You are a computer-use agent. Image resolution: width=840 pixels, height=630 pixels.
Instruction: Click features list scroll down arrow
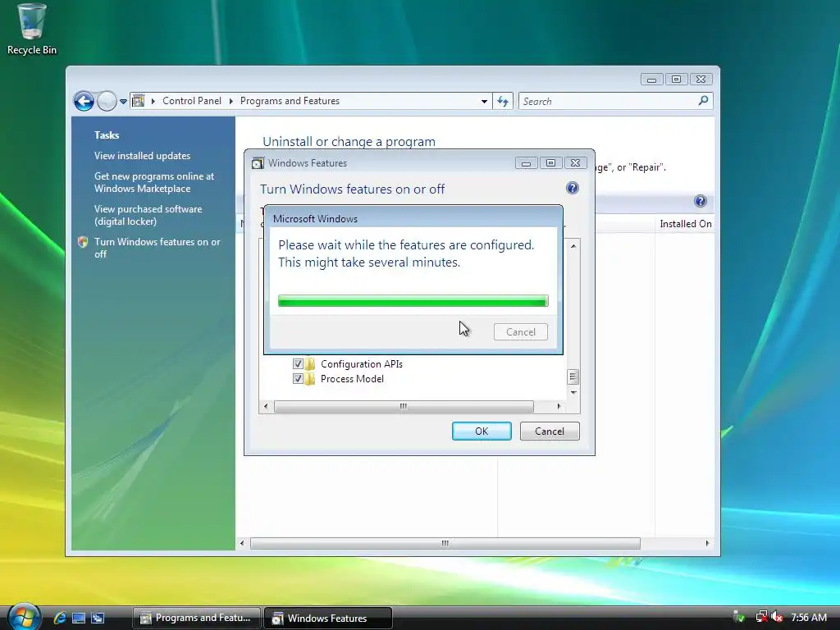[x=573, y=393]
